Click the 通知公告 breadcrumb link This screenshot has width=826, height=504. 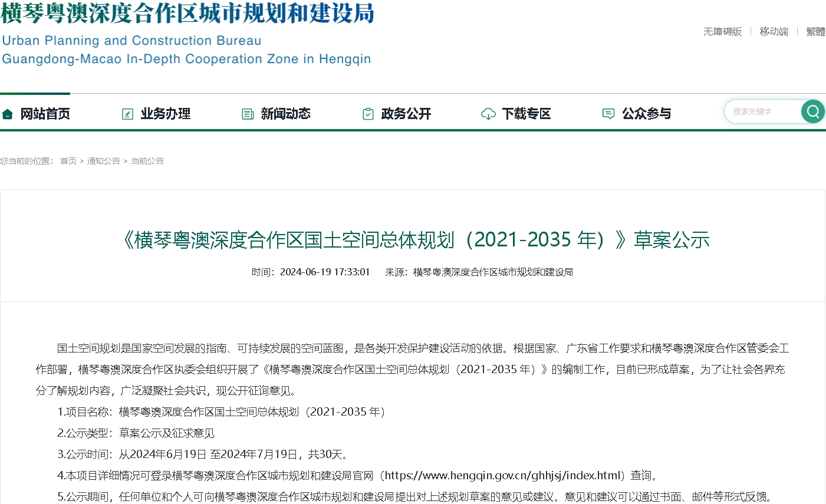[x=104, y=161]
